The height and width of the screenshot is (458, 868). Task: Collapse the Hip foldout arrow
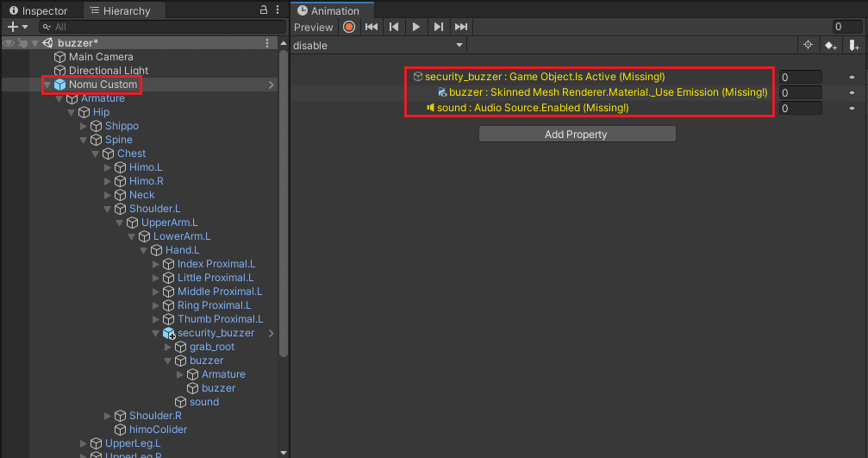tap(71, 112)
